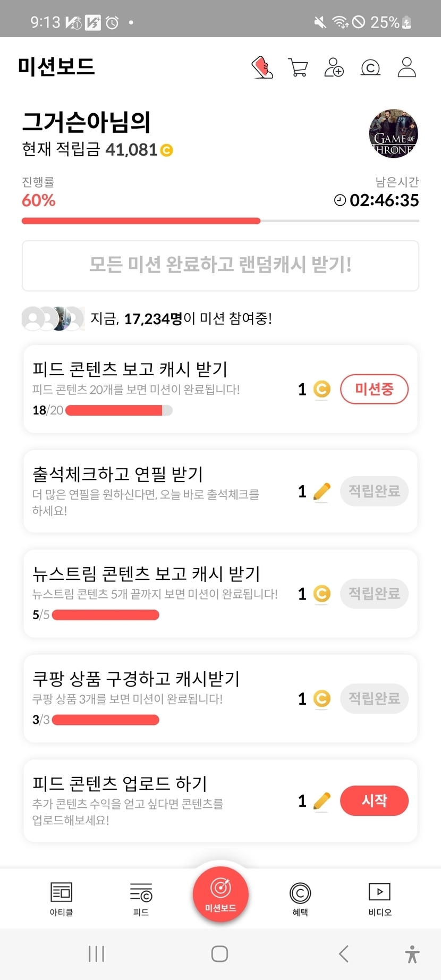The width and height of the screenshot is (441, 980).
Task: Tap the overall 60% mission progress bar
Action: [220, 221]
